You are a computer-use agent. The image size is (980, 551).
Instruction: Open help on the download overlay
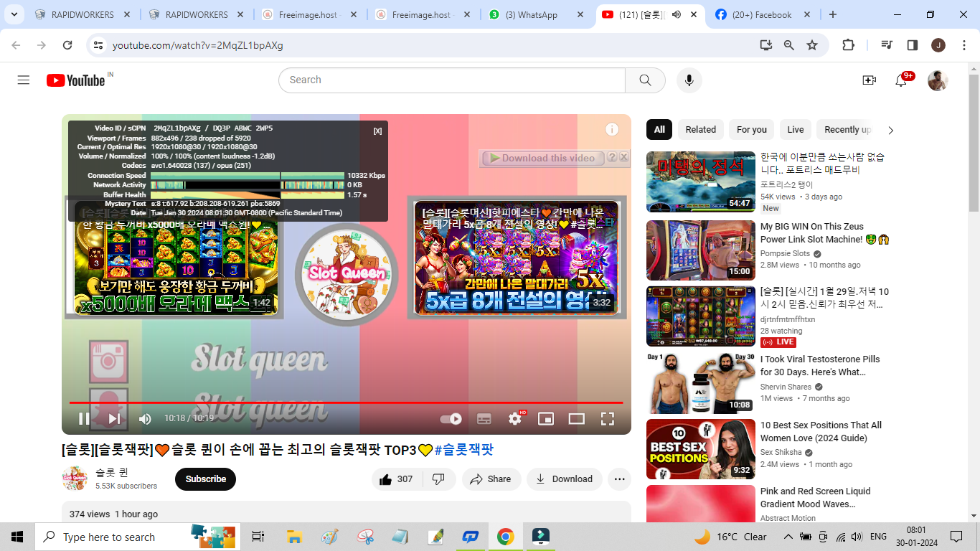tap(612, 157)
